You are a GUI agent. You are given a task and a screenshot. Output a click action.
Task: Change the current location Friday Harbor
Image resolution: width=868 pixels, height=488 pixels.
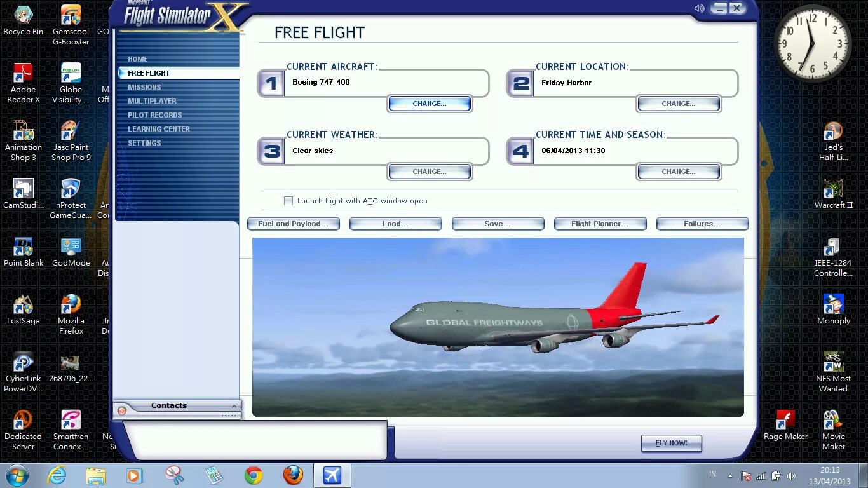pos(679,104)
